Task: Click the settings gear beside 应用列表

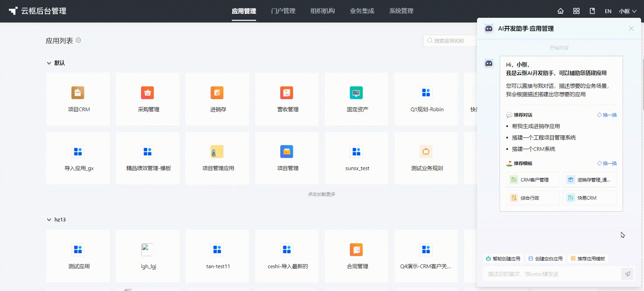Action: coord(78,40)
